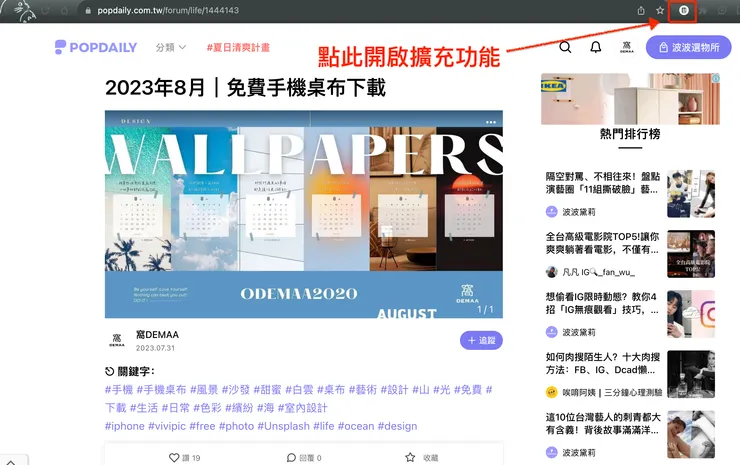Click the POPDAILY logo
Screen dimensions: 740x465
point(96,47)
